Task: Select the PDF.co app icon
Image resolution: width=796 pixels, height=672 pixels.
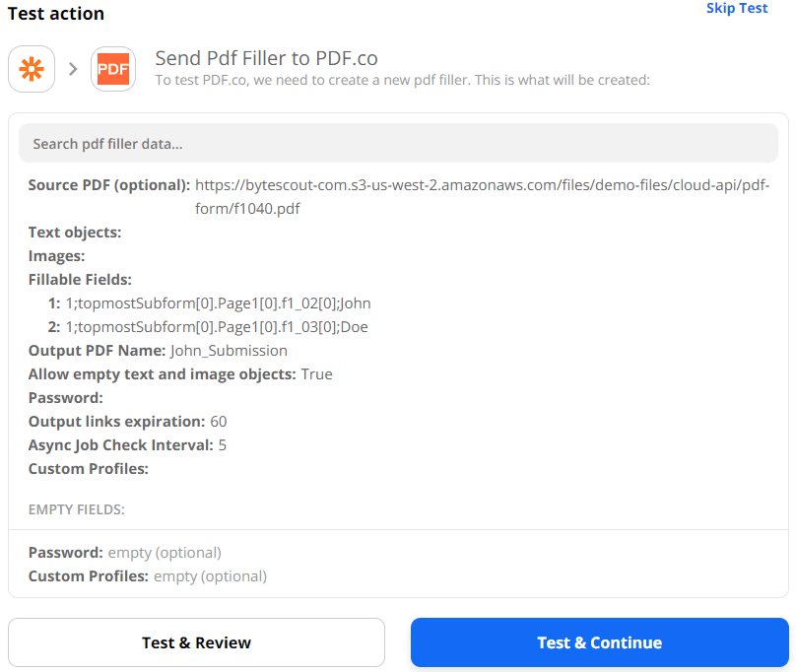Action: pos(112,68)
